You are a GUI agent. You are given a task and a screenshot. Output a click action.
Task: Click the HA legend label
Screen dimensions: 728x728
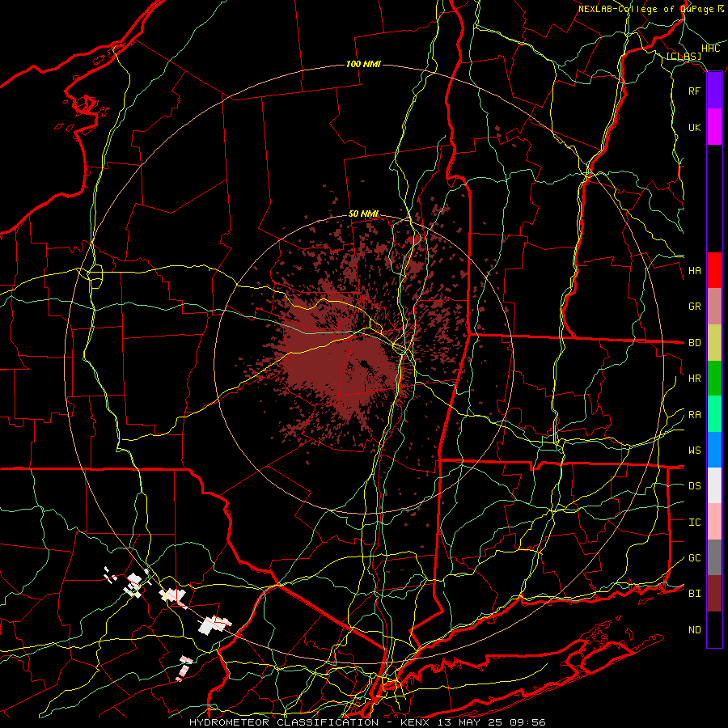(x=694, y=271)
